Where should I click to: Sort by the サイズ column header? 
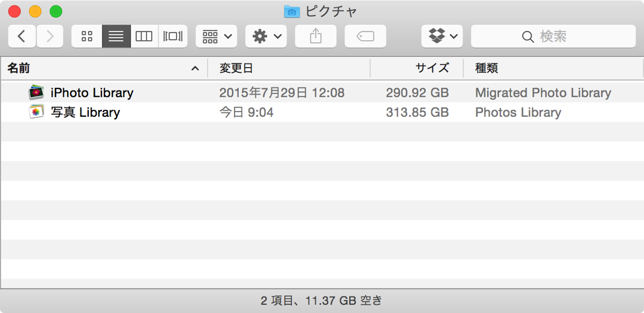pyautogui.click(x=417, y=68)
